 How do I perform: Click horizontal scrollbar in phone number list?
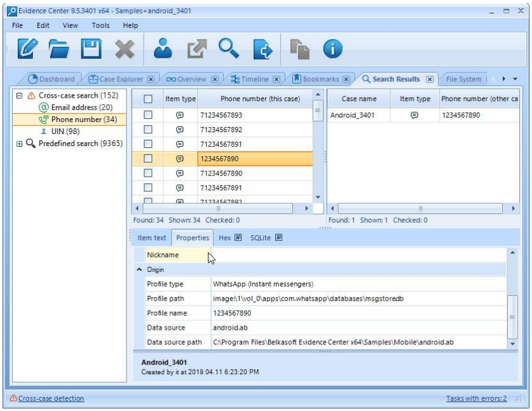point(218,208)
